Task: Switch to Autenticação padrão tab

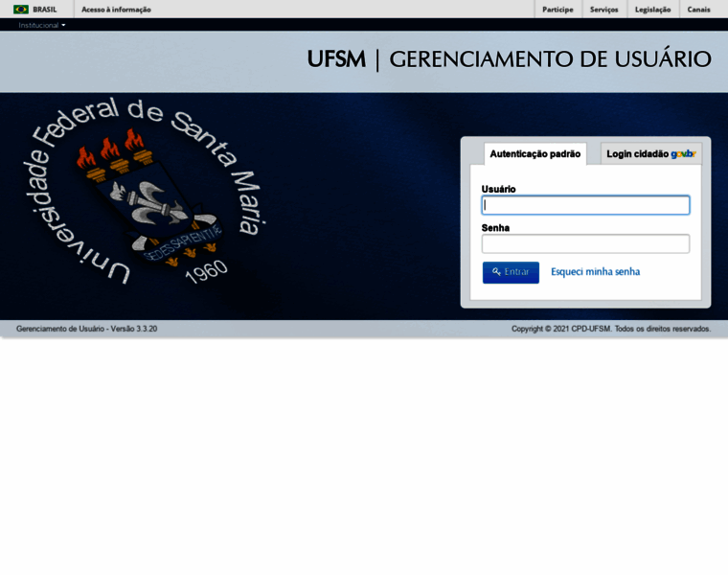Action: point(535,153)
